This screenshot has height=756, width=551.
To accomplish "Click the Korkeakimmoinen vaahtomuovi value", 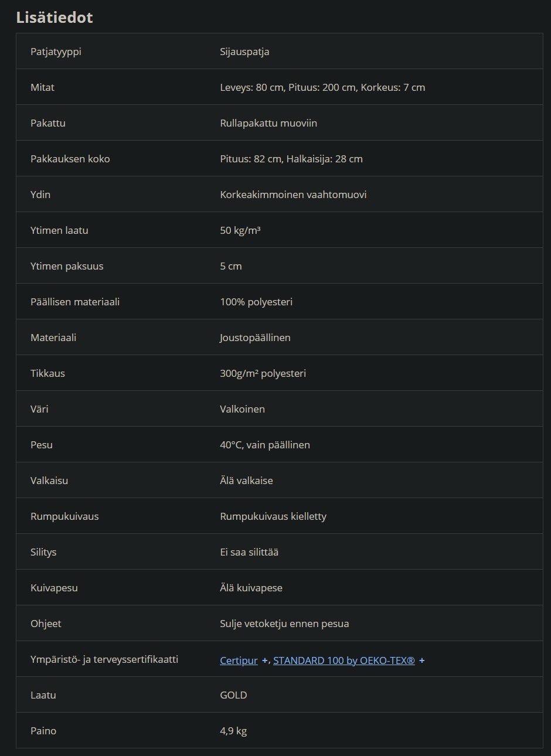I will 293,195.
